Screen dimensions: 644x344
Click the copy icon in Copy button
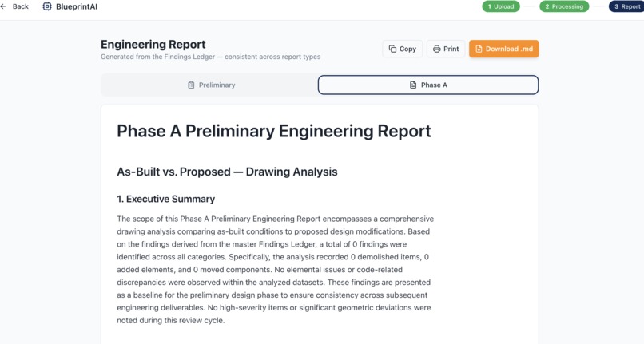pos(392,49)
